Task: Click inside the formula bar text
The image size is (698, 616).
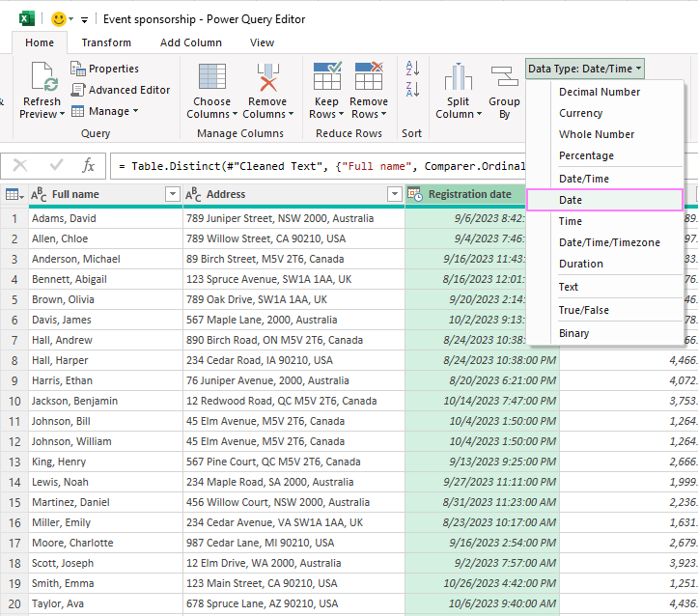Action: (x=321, y=166)
